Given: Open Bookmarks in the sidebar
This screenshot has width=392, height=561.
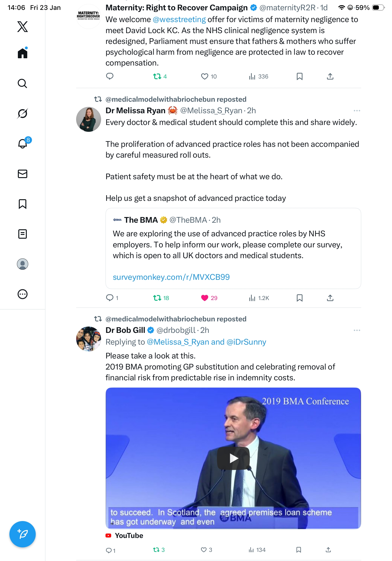Looking at the screenshot, I should coord(23,204).
